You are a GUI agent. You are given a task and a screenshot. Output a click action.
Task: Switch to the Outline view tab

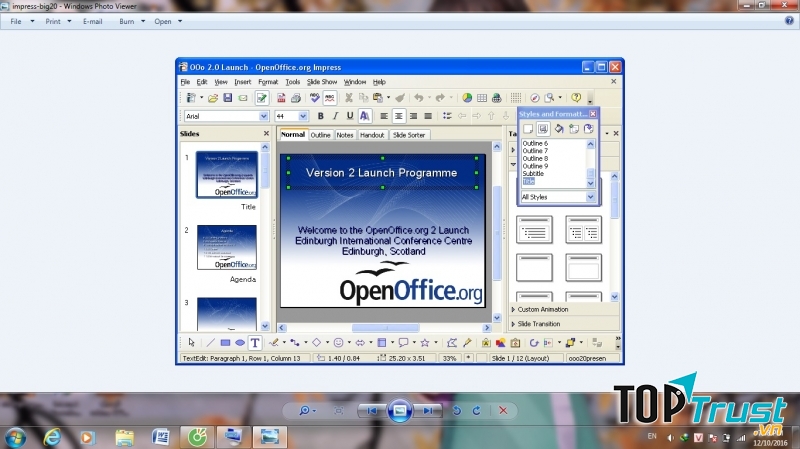[x=320, y=134]
